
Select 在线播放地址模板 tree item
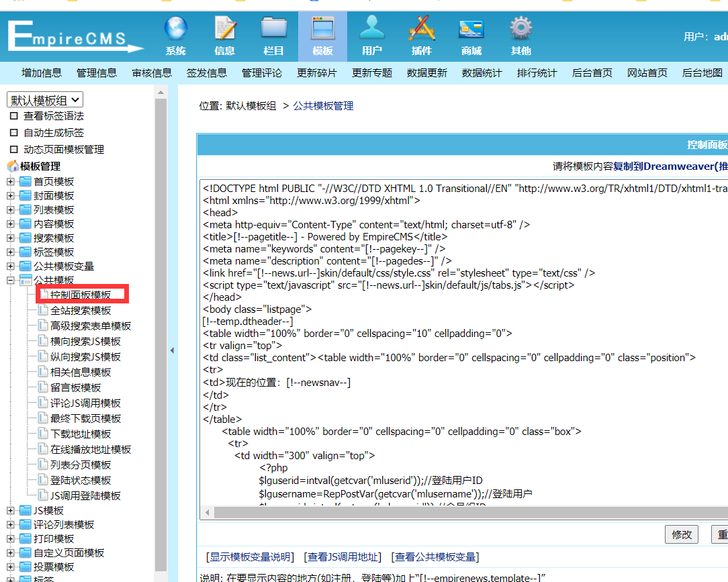pos(91,449)
